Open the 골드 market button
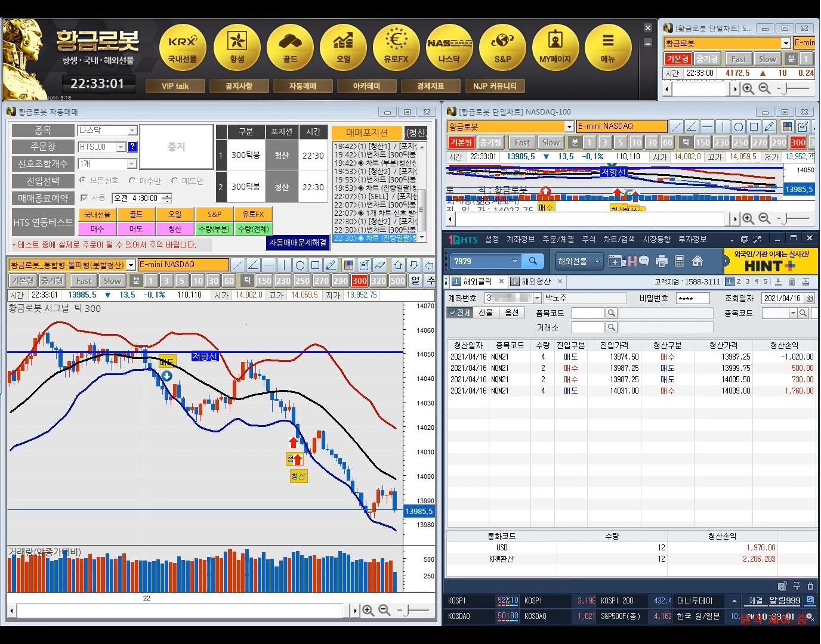Viewport: 821px width, 644px height. pos(290,48)
